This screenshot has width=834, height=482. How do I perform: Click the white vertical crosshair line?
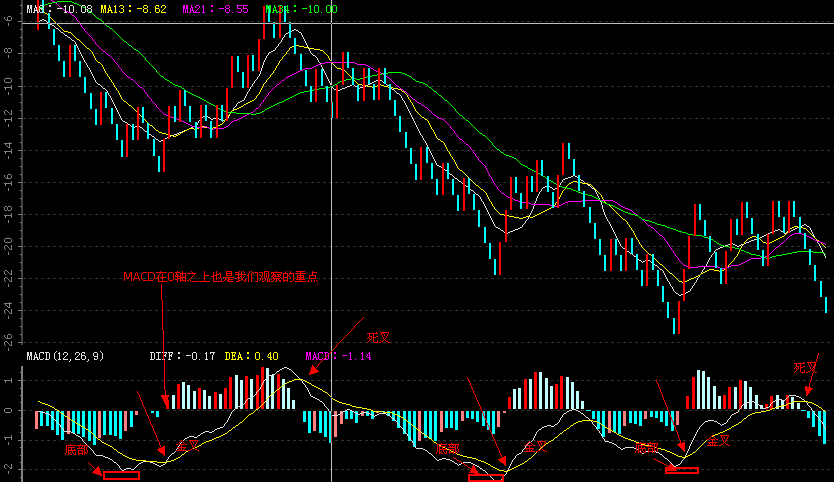pos(331,200)
